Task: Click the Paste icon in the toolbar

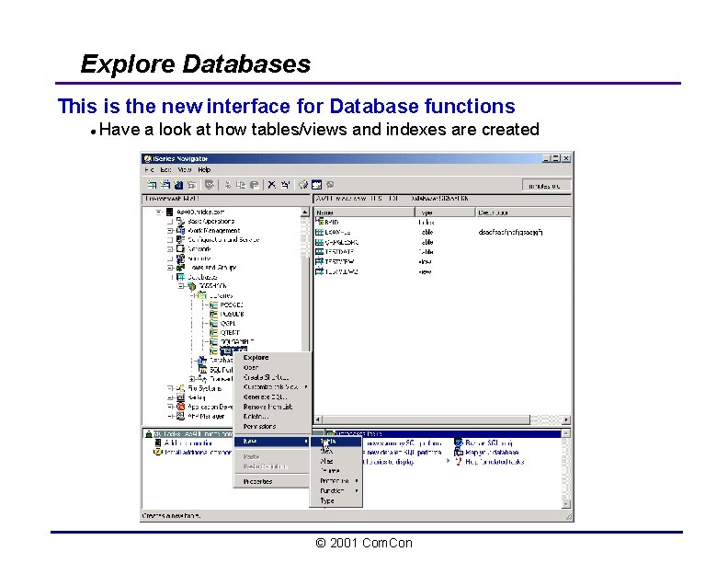Action: [255, 185]
